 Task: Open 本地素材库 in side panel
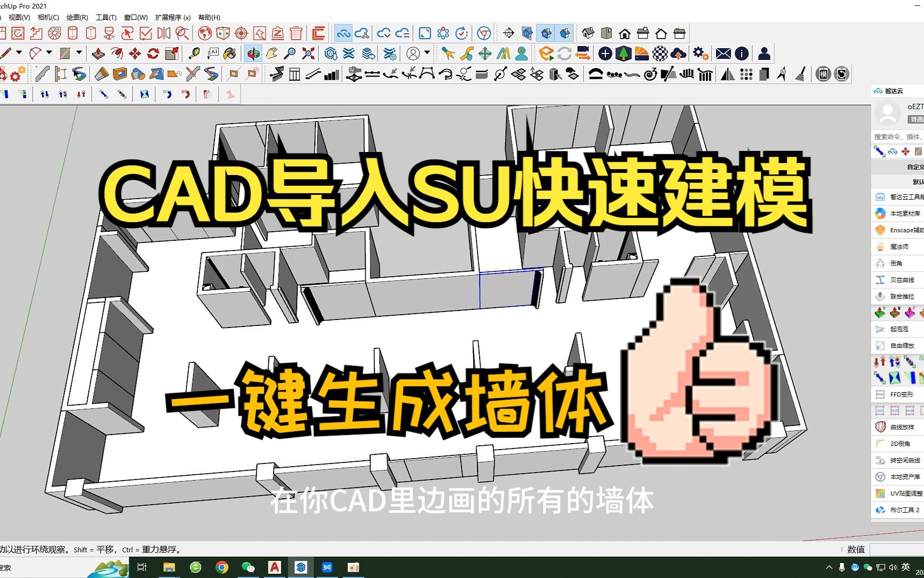[898, 214]
